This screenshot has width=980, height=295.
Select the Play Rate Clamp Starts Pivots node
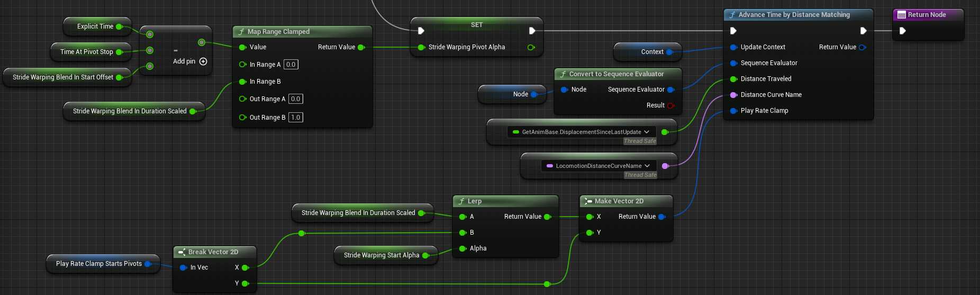pyautogui.click(x=99, y=264)
